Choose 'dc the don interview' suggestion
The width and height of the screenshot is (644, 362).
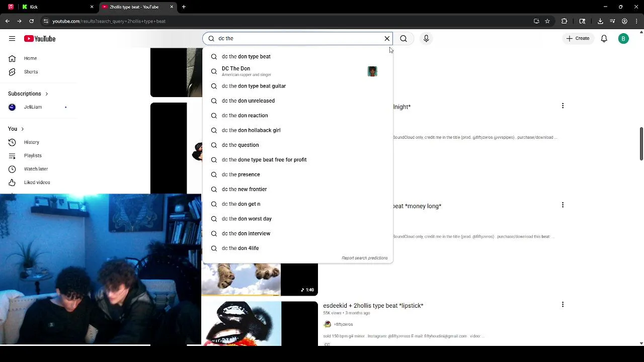[x=297, y=233]
